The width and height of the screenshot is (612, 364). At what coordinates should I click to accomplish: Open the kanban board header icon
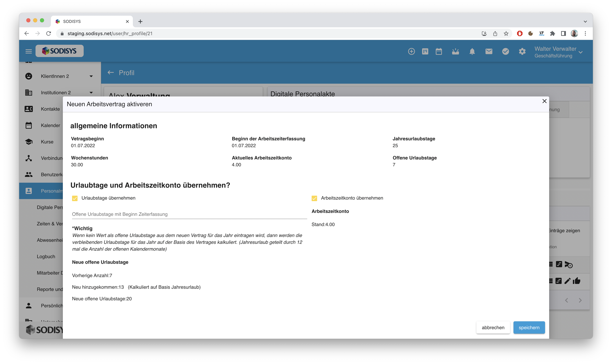[x=425, y=51]
